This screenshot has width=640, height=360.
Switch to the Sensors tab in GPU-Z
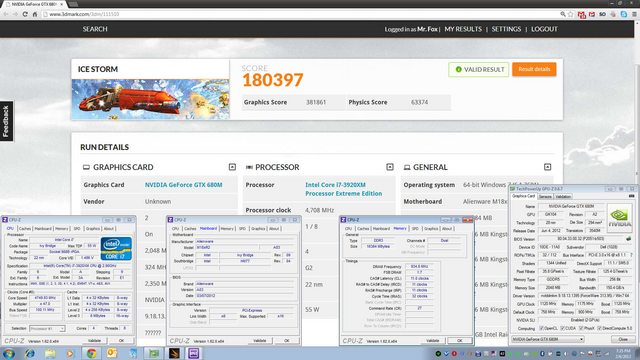click(x=545, y=197)
